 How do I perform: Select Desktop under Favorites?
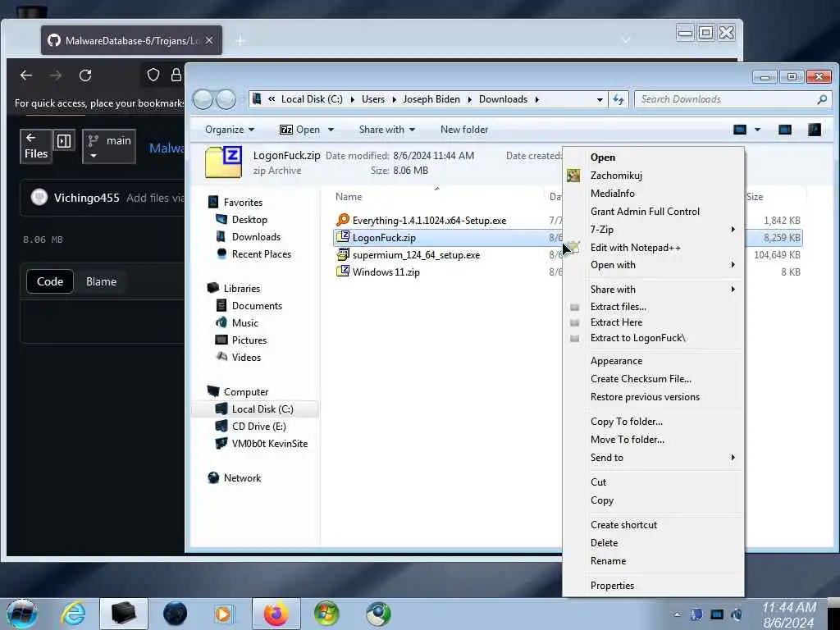249,220
